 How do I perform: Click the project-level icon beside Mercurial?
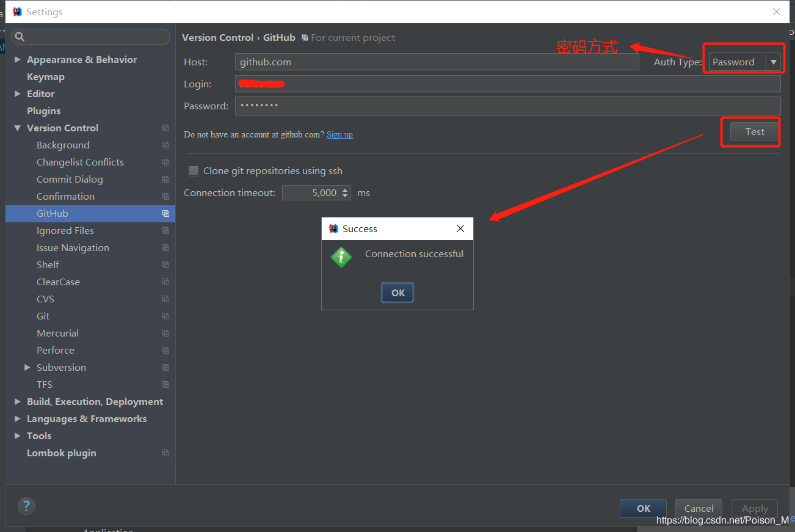(165, 333)
